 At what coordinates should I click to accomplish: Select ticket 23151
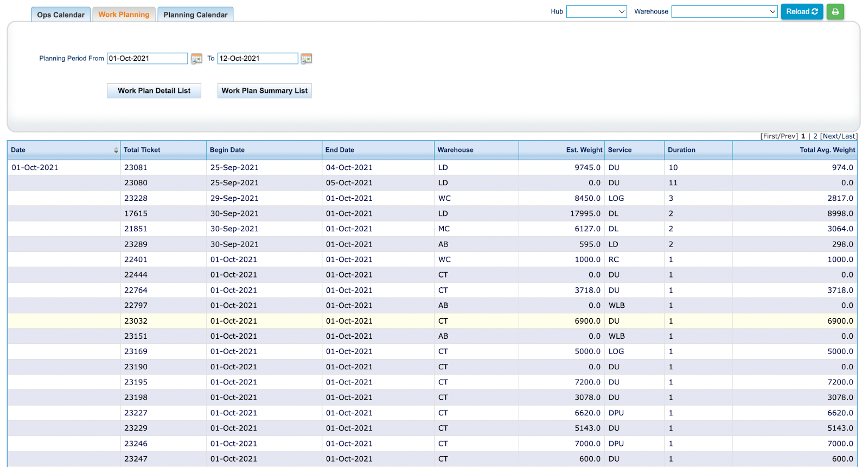point(136,336)
